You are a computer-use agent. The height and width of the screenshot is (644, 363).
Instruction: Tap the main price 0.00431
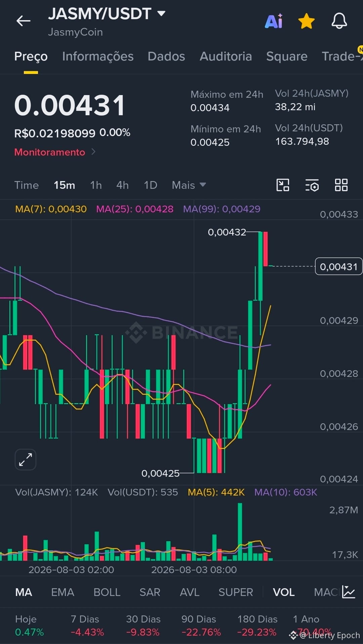click(x=70, y=105)
